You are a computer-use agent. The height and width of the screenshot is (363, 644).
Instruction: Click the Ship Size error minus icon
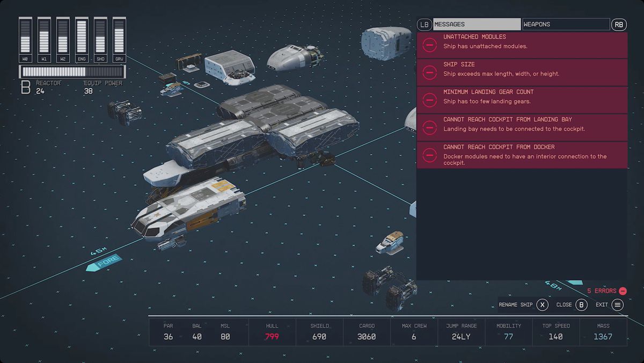pos(429,72)
